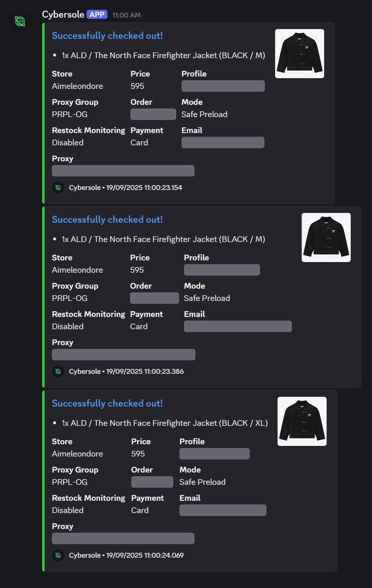
Task: Click Safe Preload mode in 11:00:23.154 embed
Action: [x=205, y=114]
